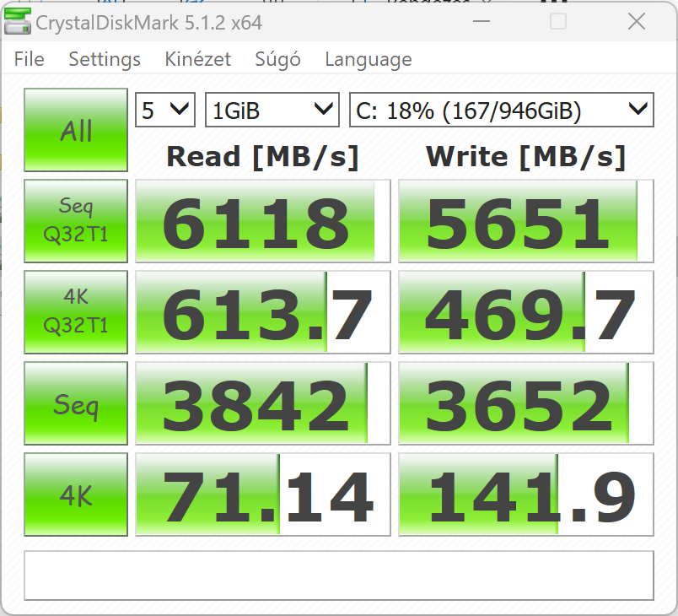Click the empty comment field at the bottom
Screen dimensions: 678x616
click(339, 575)
